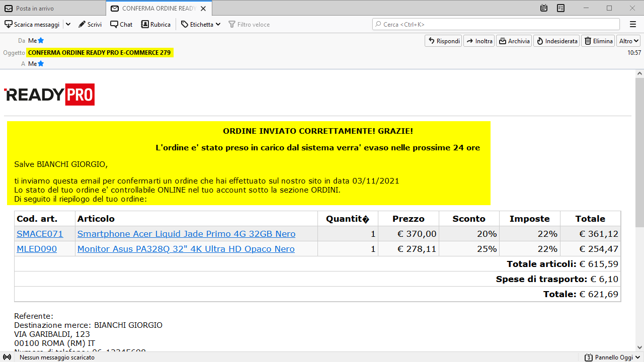Mark message as Indesiderata
The image size is (644, 362).
point(556,41)
